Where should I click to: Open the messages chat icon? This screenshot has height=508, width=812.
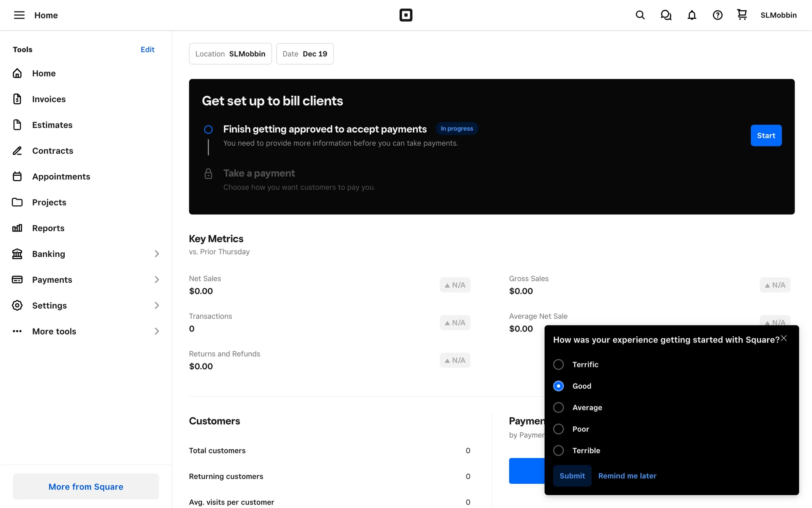coord(666,15)
